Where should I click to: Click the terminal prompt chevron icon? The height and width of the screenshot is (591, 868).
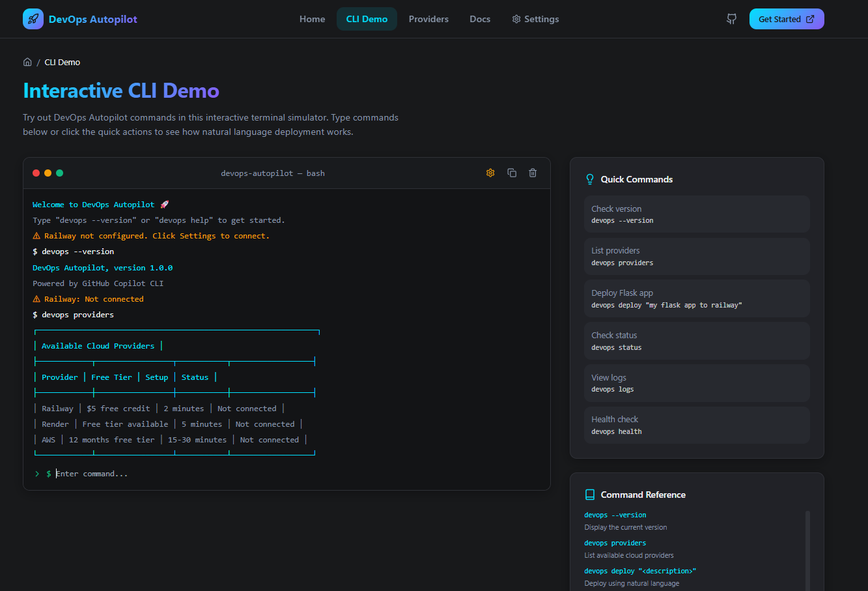pos(37,474)
